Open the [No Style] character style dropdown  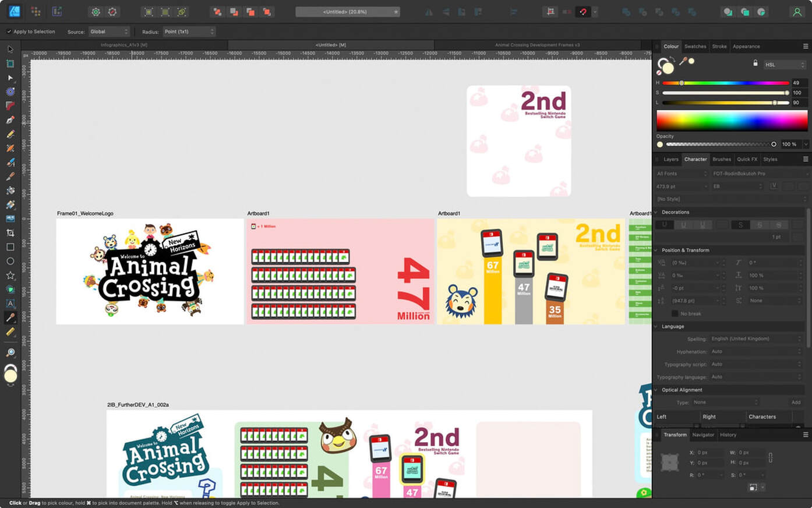tap(731, 199)
